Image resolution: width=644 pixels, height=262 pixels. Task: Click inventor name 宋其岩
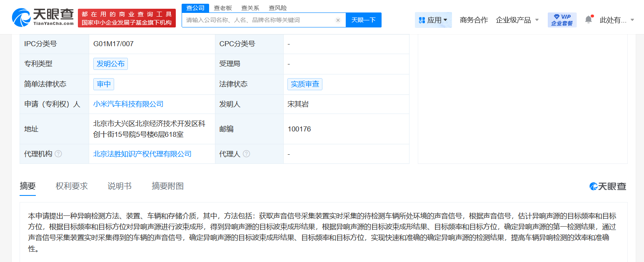(x=298, y=104)
